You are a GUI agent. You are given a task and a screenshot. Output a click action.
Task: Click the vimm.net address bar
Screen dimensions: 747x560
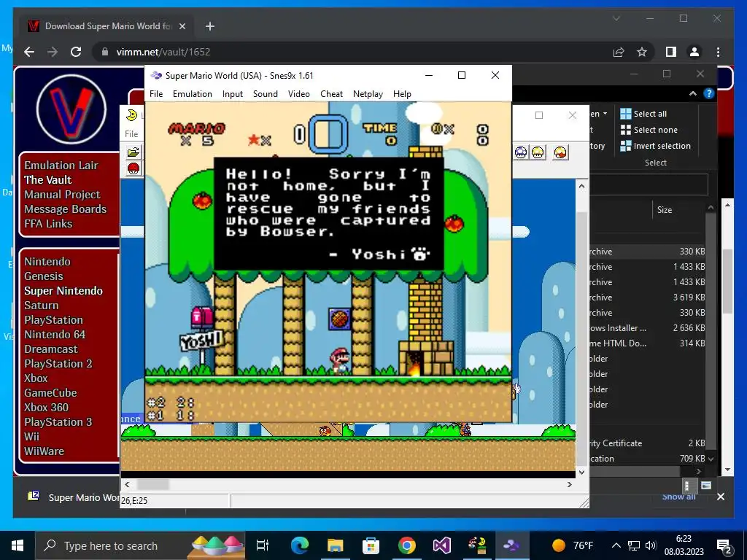click(351, 52)
